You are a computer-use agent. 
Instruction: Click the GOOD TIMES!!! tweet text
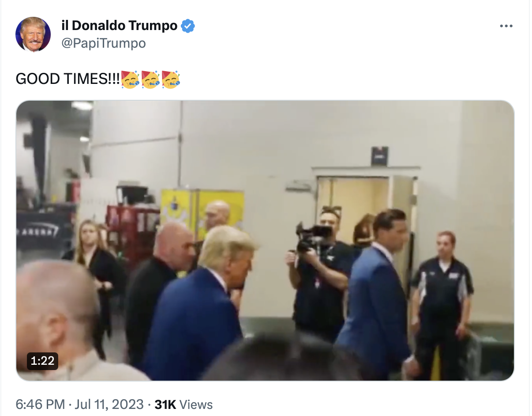[67, 79]
